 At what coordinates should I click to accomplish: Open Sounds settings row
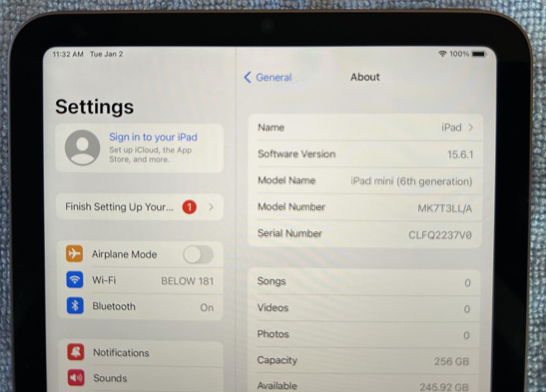point(140,378)
